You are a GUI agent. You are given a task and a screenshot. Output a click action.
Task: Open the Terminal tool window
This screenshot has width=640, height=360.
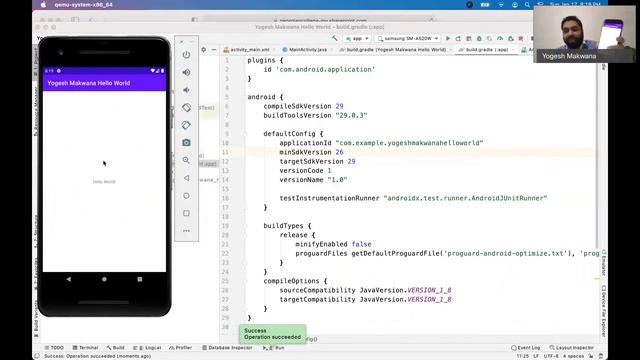(85, 348)
